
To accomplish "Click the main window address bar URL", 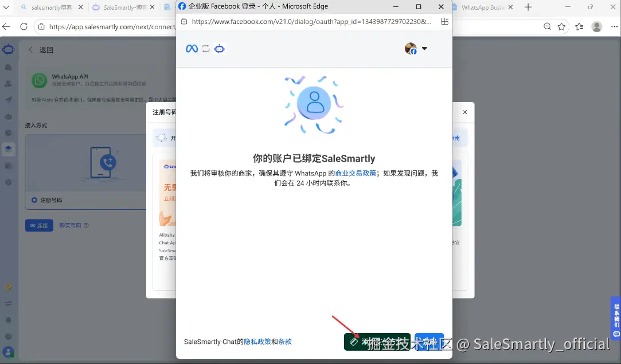I will [112, 26].
